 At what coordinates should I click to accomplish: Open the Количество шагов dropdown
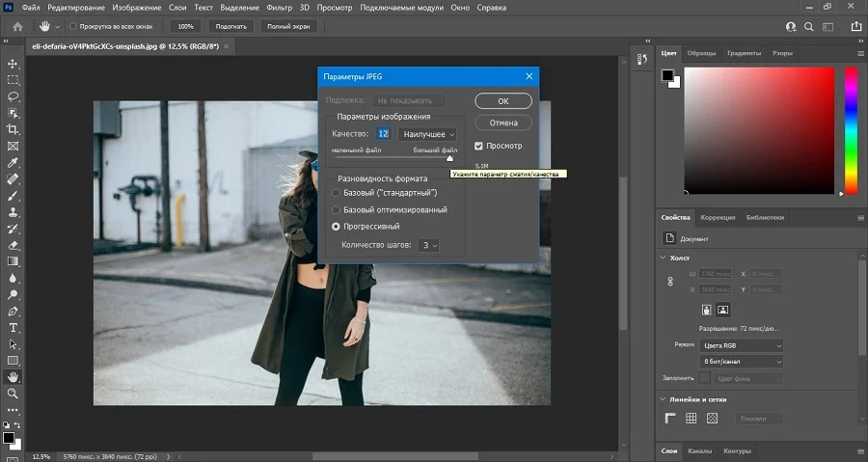coord(428,245)
